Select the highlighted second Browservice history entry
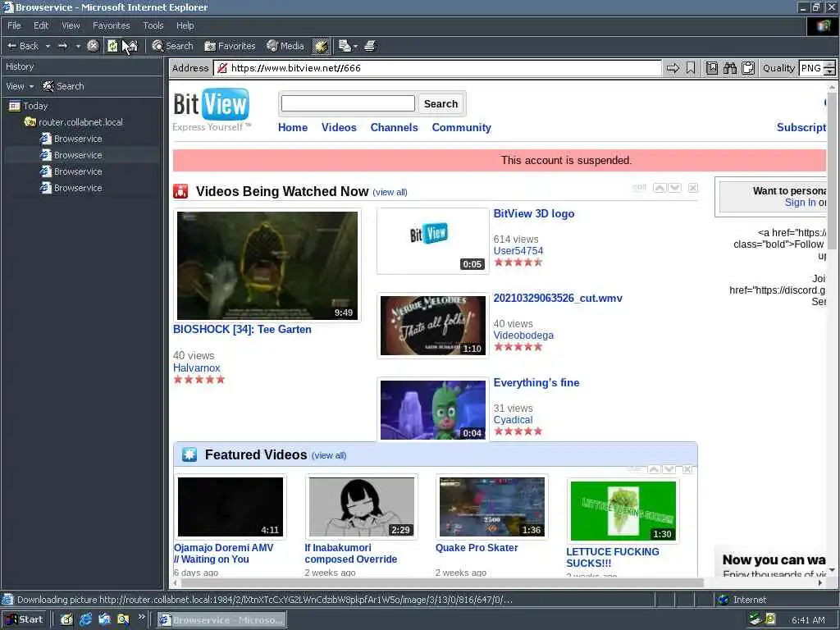The height and width of the screenshot is (630, 840). [x=71, y=155]
